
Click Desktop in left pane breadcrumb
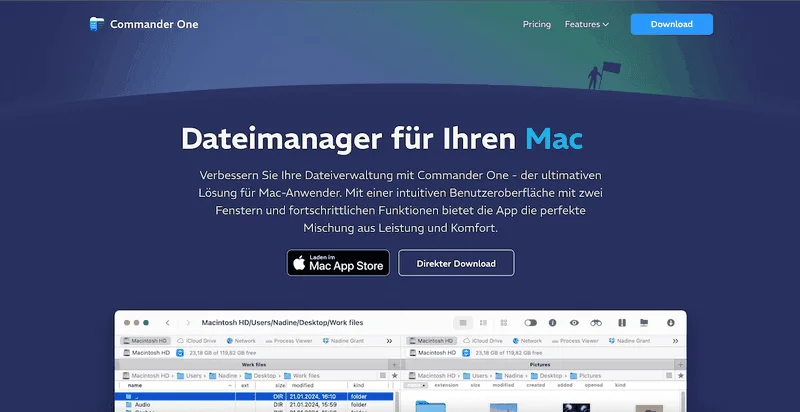pos(260,376)
